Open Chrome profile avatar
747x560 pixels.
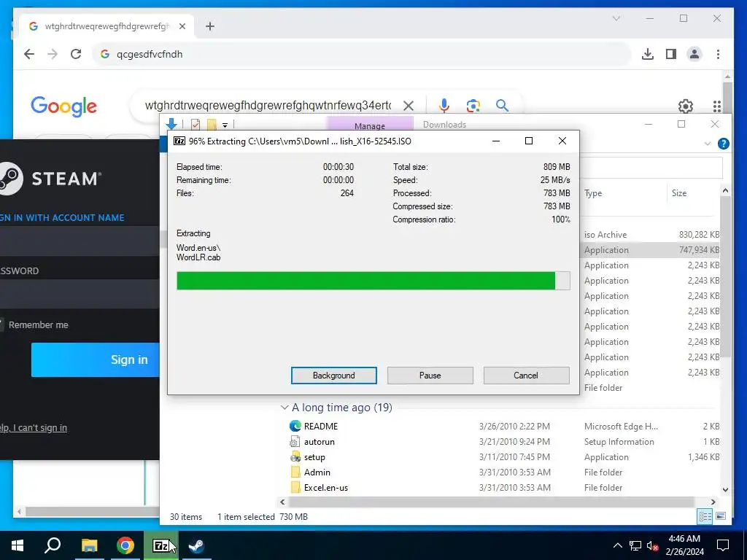click(x=694, y=54)
